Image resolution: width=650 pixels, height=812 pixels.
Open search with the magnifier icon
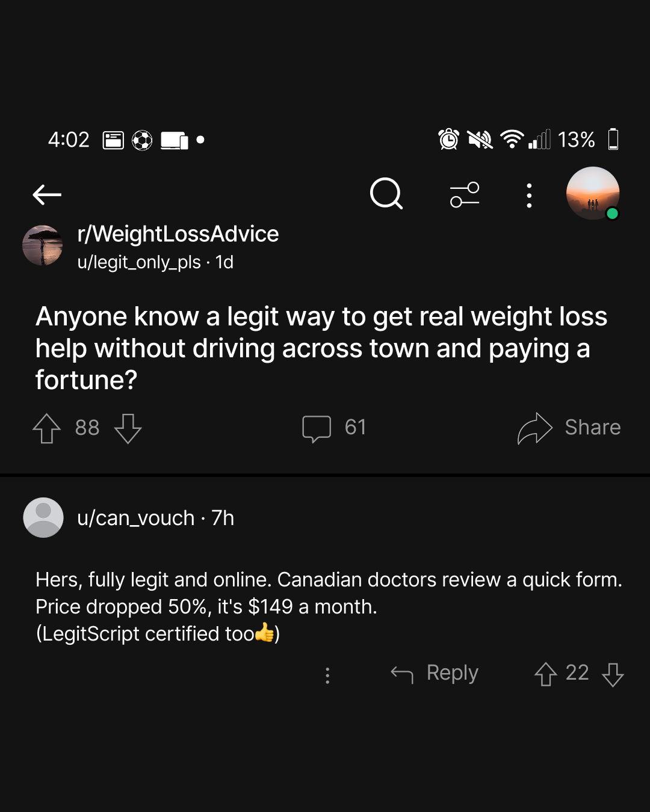(386, 194)
